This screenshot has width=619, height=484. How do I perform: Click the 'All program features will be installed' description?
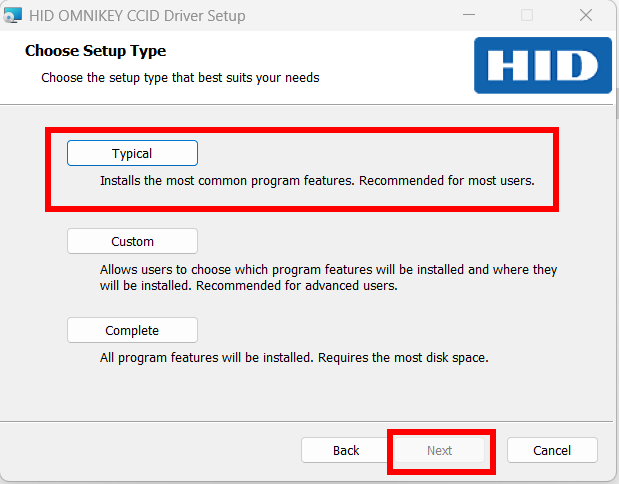[294, 358]
